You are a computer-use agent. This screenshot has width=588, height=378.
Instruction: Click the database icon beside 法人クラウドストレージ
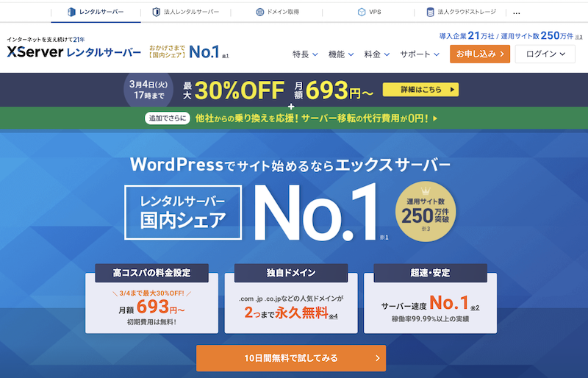click(x=430, y=12)
